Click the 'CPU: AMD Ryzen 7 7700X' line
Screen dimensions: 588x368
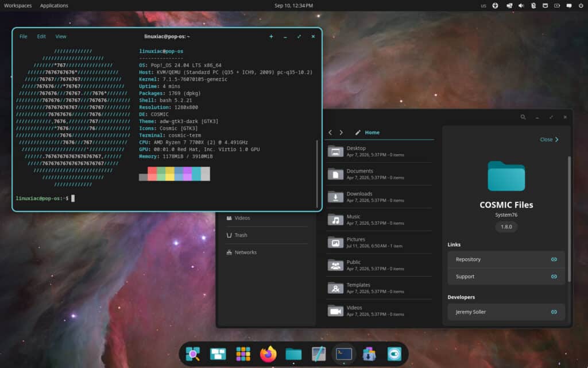(193, 143)
